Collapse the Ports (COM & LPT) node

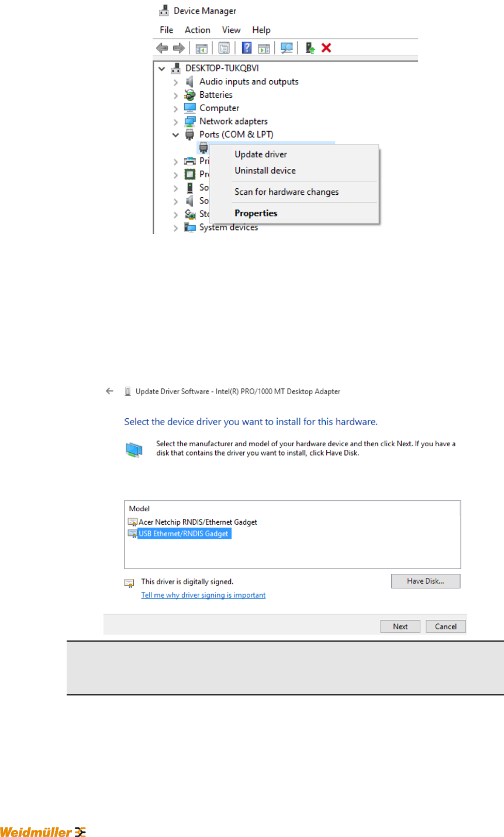tap(175, 135)
